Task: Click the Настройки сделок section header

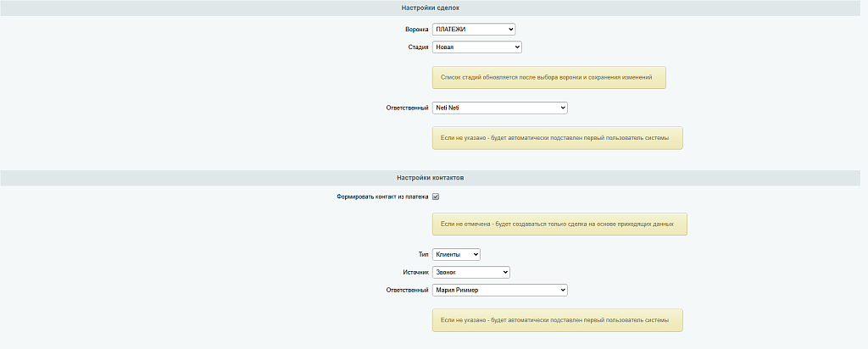Action: tap(431, 8)
